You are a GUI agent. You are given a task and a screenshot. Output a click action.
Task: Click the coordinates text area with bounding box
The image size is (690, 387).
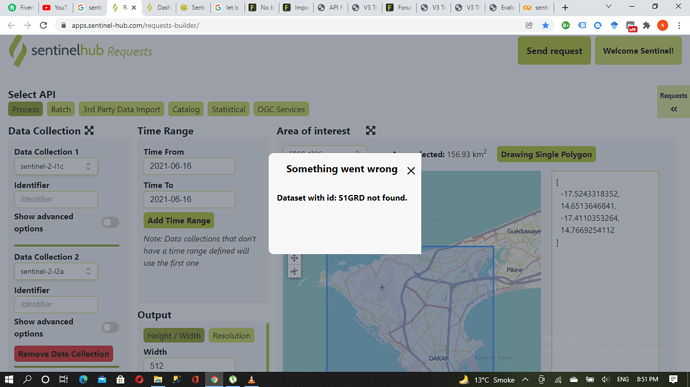point(605,271)
